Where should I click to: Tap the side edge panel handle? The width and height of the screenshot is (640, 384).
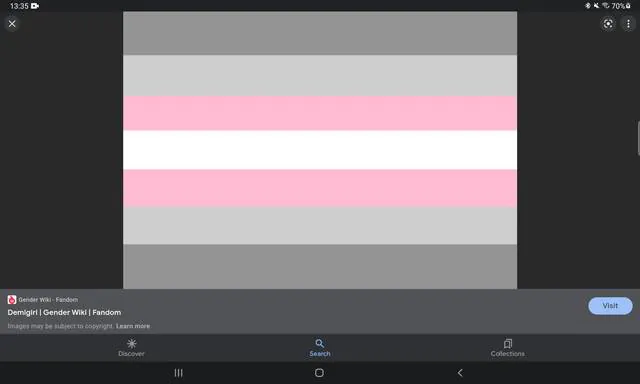click(x=638, y=138)
